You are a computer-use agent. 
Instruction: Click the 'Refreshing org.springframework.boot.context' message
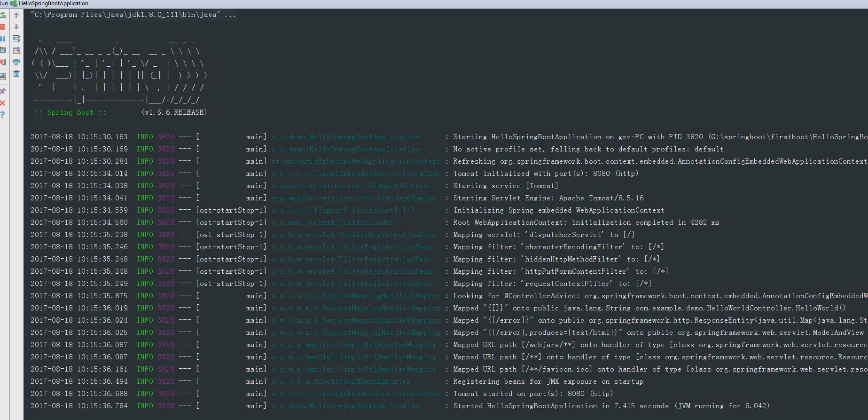pyautogui.click(x=660, y=161)
